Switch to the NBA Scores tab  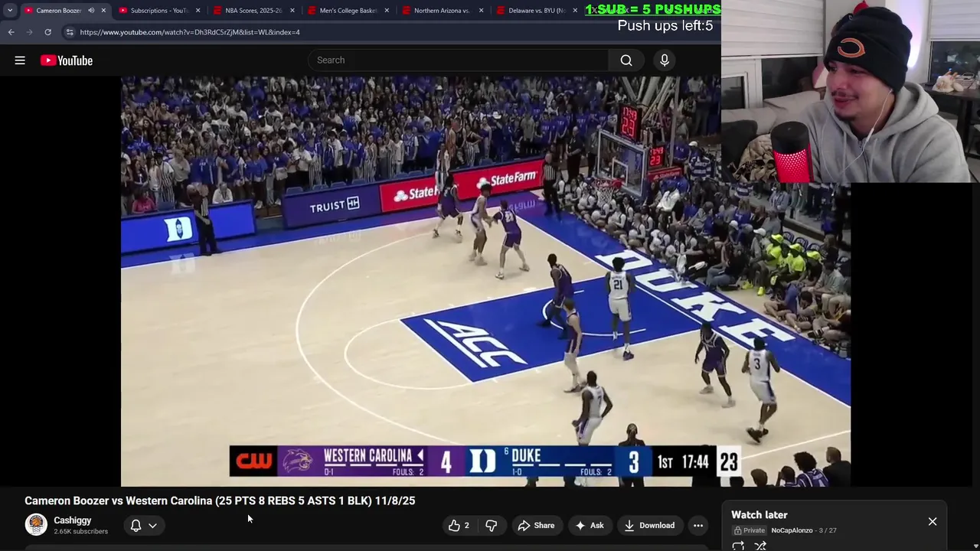click(x=254, y=11)
